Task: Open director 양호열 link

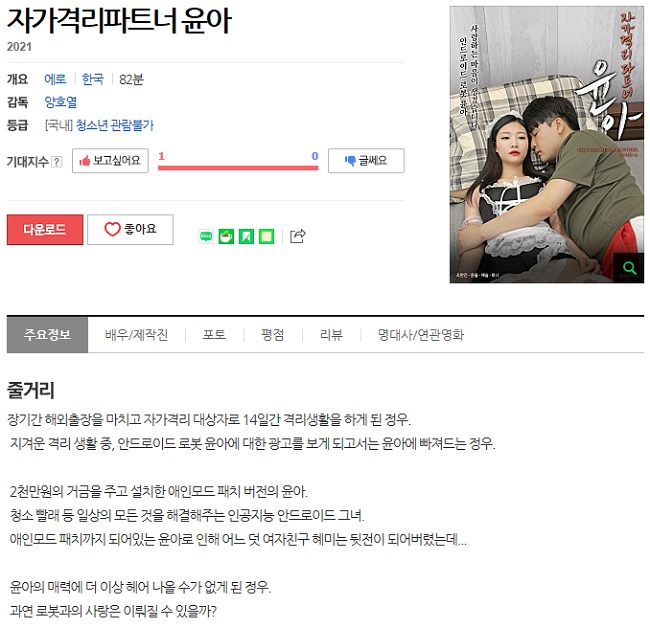Action: (61, 102)
